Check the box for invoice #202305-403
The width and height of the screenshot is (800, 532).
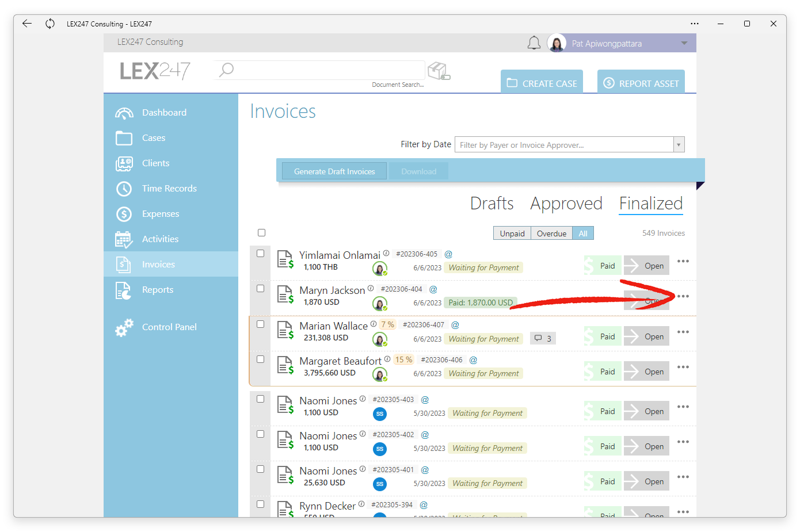261,399
